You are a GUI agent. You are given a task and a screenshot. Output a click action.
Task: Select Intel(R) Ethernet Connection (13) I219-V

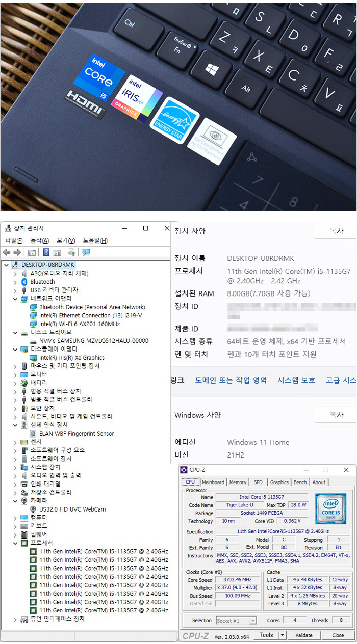pyautogui.click(x=91, y=315)
